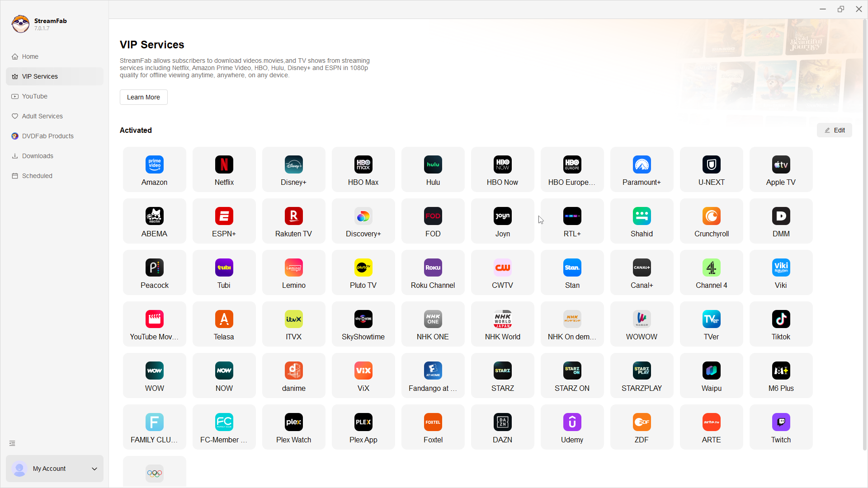Open the danime service

pos(293,375)
